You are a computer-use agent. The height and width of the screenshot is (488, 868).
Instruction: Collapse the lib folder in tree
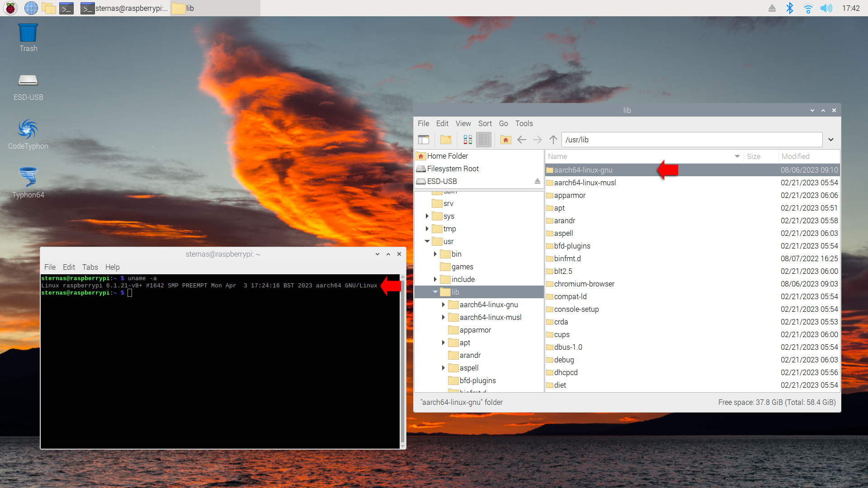click(x=435, y=292)
